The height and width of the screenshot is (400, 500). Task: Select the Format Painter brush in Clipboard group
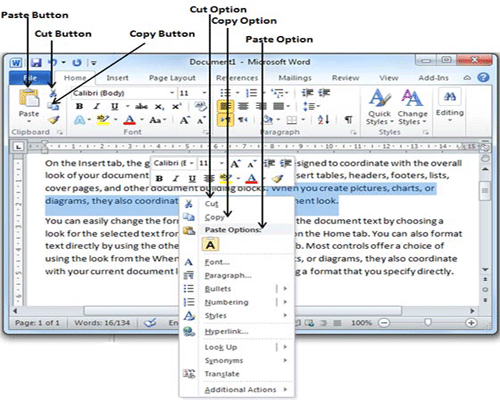click(x=53, y=119)
